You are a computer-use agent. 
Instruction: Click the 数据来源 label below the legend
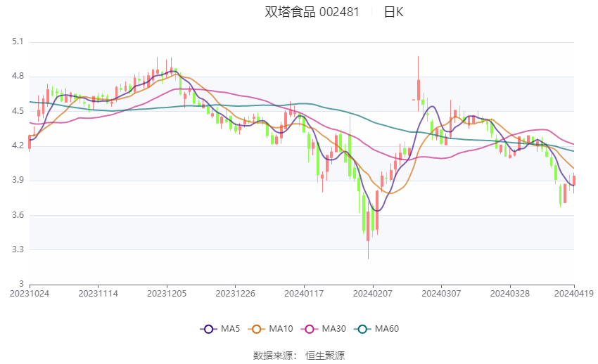pyautogui.click(x=275, y=356)
